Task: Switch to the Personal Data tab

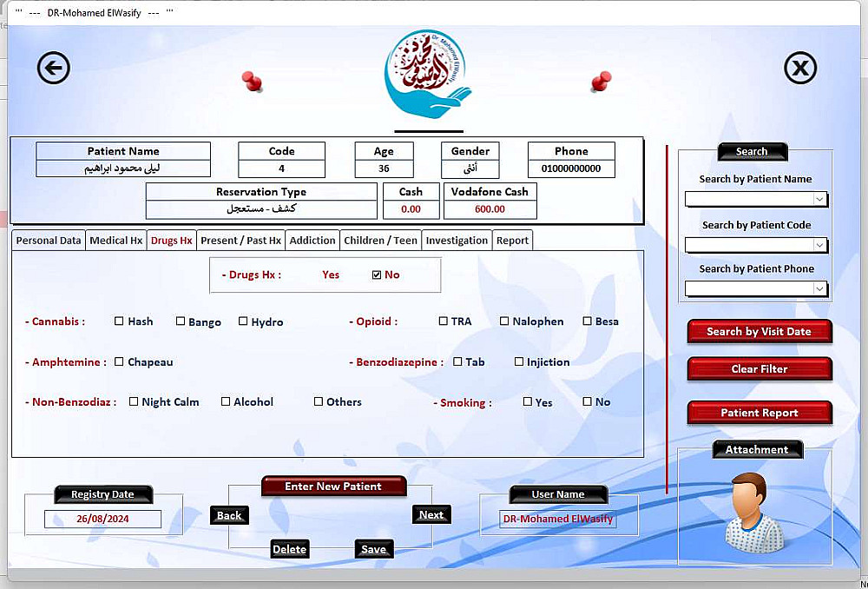Action: (x=48, y=241)
